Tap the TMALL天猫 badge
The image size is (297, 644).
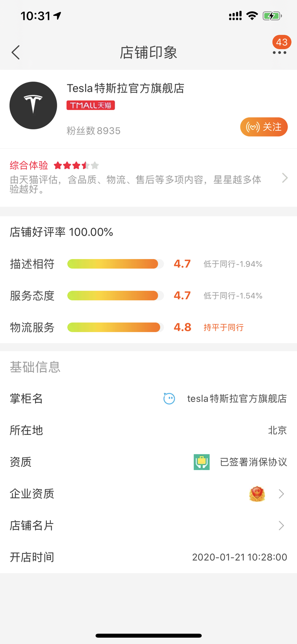click(91, 105)
